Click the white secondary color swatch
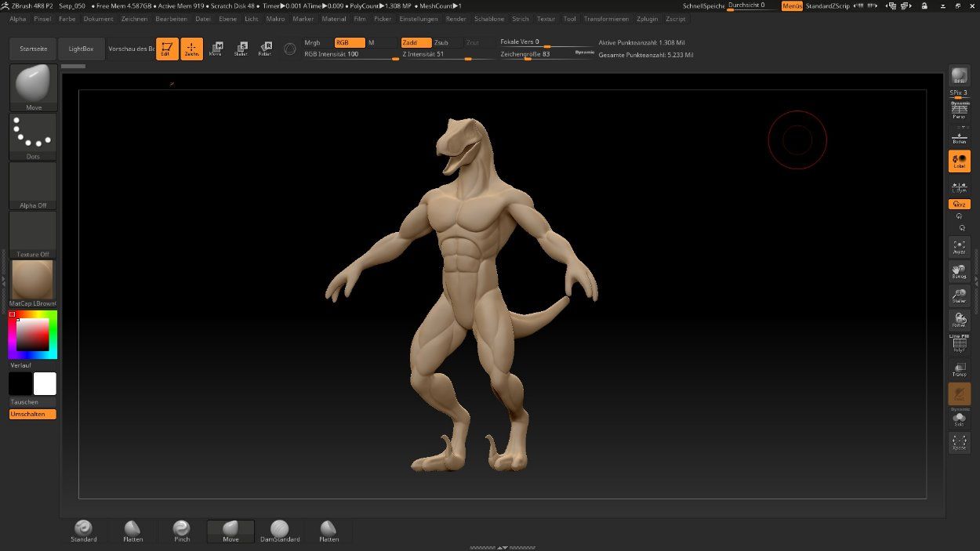Viewport: 980px width, 551px height. point(45,384)
